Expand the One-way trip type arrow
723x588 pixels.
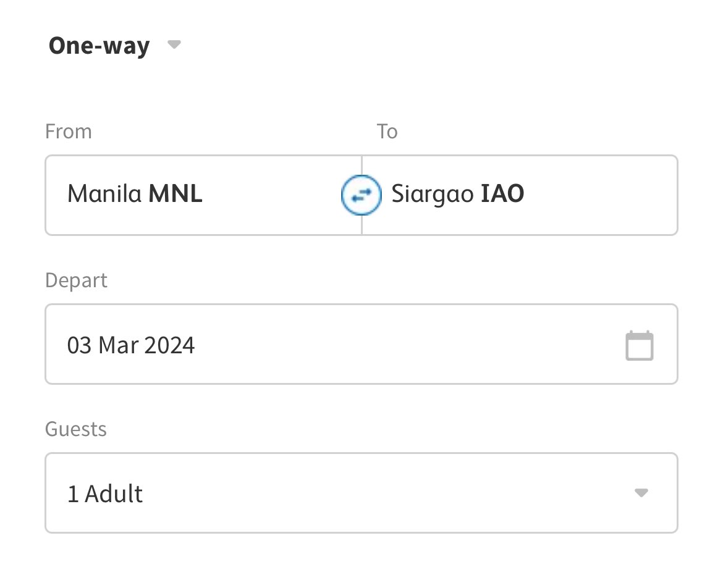pyautogui.click(x=174, y=45)
